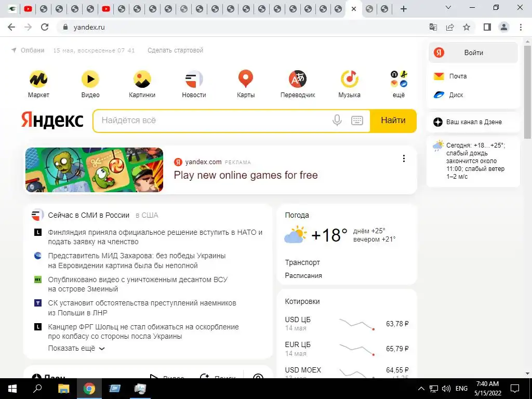Click Сделать стартовой link

[175, 50]
